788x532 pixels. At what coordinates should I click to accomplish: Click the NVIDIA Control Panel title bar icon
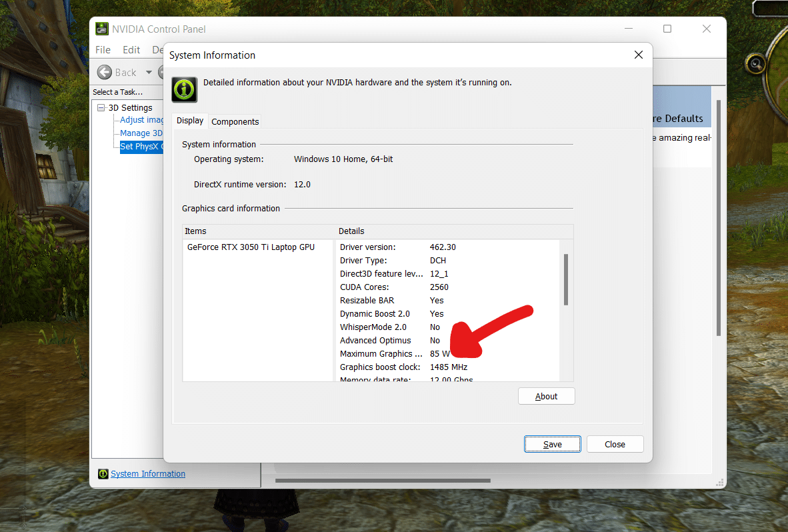(102, 29)
